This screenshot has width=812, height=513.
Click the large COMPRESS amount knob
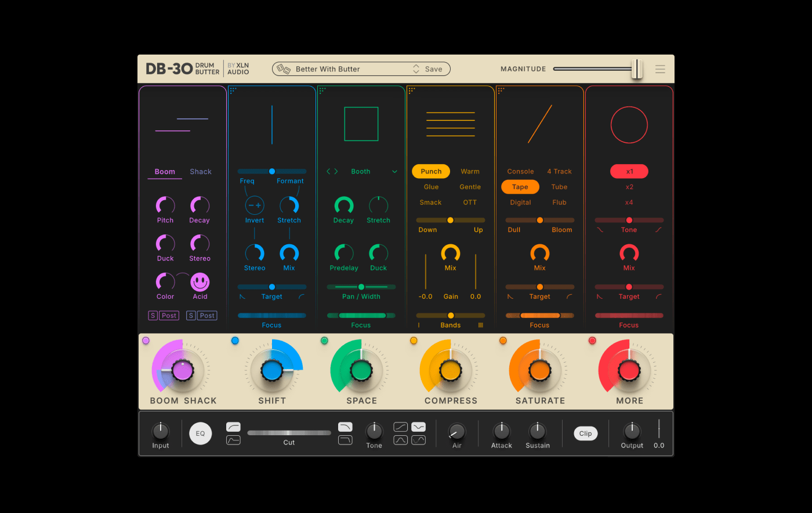coord(451,370)
